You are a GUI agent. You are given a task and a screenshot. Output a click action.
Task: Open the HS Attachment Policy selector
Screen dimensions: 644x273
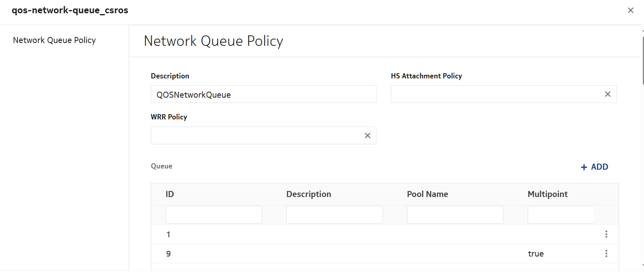pos(495,94)
